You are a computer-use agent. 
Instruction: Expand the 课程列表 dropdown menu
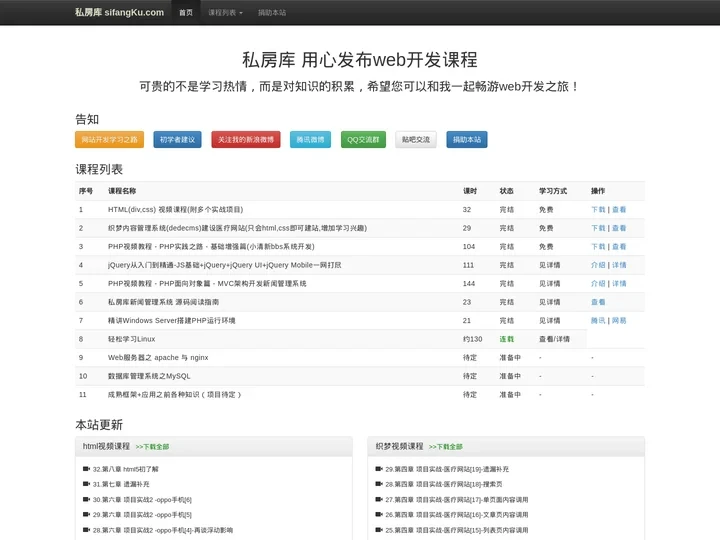coord(225,12)
